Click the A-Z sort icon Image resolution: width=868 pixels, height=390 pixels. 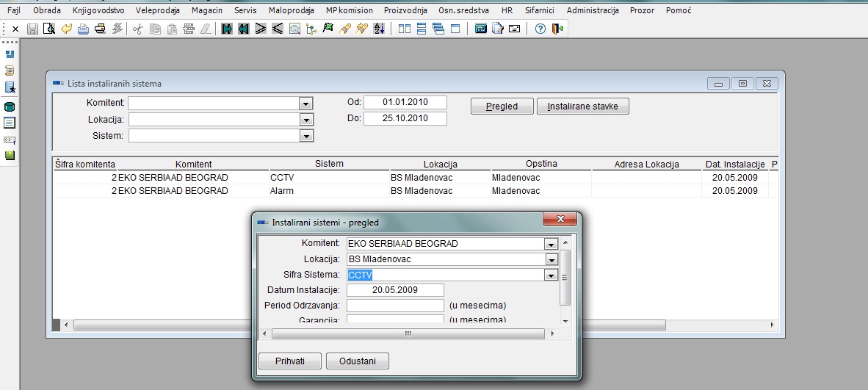pos(379,29)
